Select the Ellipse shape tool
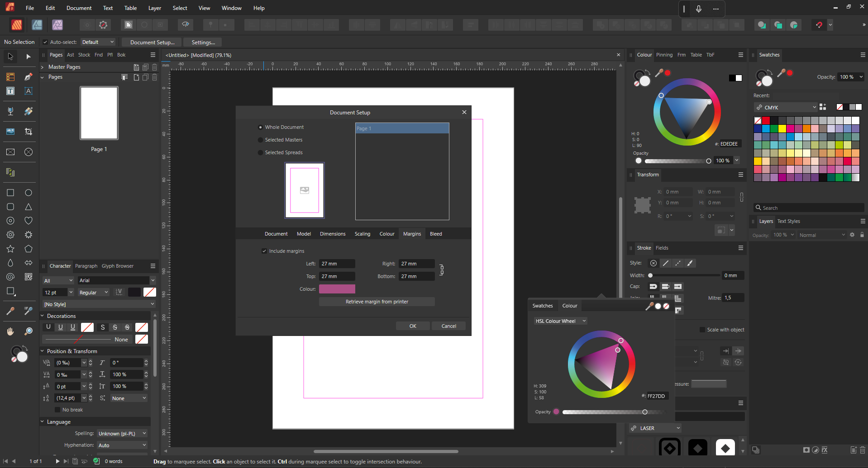868x468 pixels. click(x=28, y=193)
